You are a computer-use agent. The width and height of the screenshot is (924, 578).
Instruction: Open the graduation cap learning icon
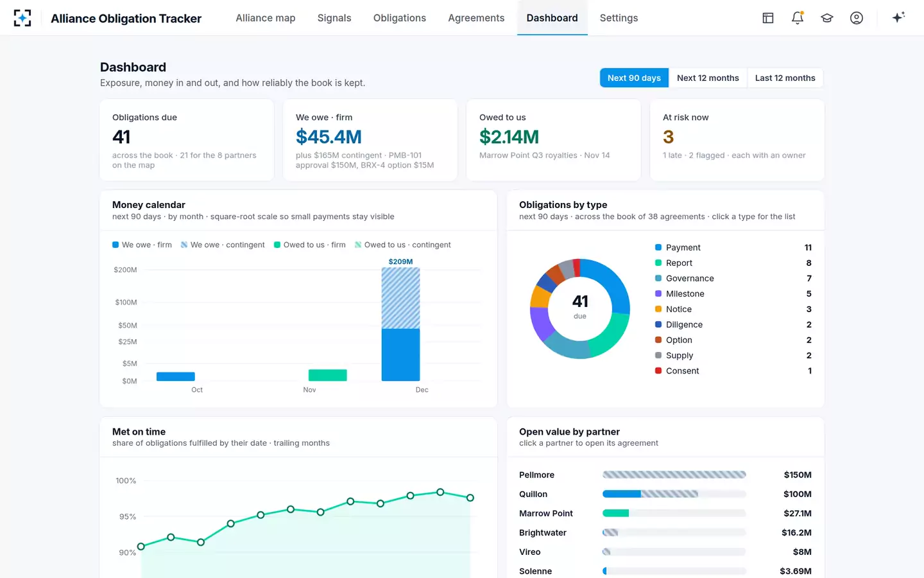[x=827, y=18]
